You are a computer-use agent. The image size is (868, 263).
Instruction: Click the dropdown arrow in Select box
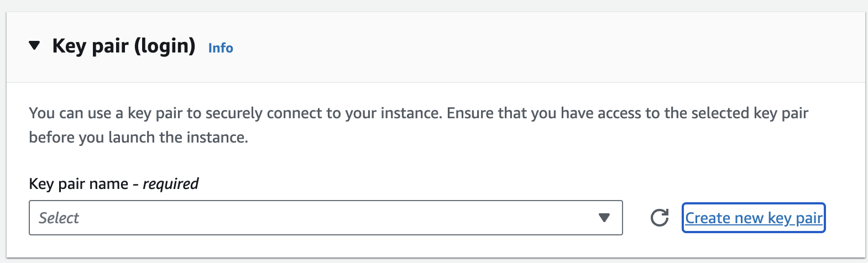tap(604, 218)
